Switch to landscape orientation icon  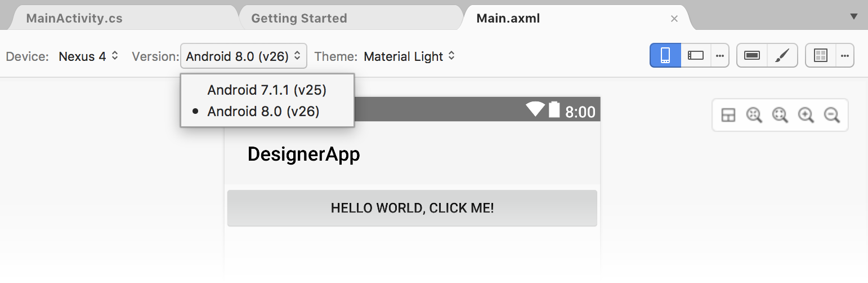[x=696, y=55]
